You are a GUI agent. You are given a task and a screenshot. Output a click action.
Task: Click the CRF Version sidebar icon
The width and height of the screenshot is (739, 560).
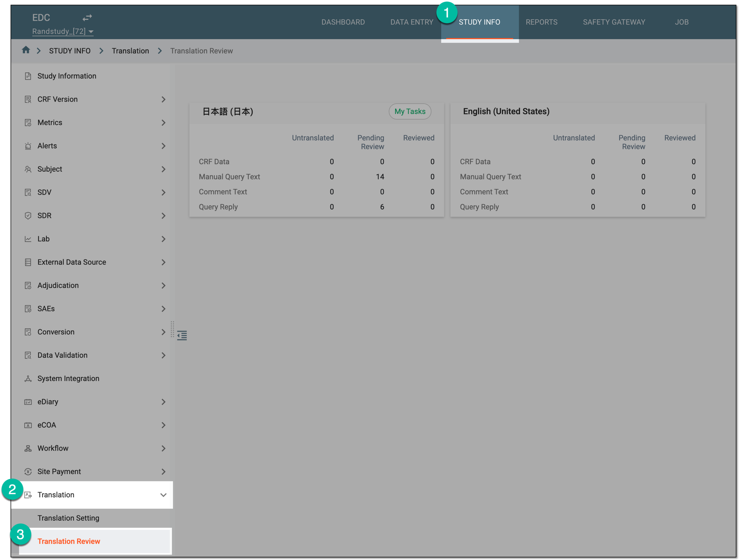pyautogui.click(x=28, y=100)
